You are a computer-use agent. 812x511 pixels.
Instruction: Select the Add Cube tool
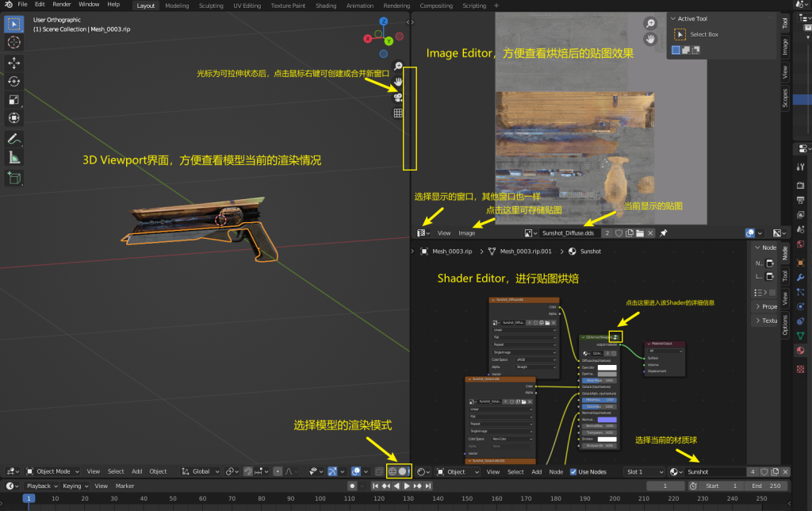pos(14,178)
